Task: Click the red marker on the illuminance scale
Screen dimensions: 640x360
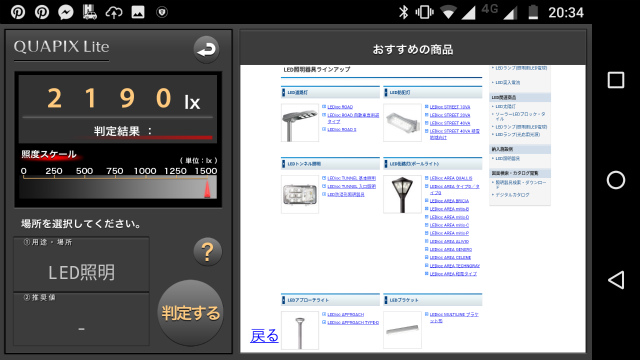Action: (x=207, y=189)
